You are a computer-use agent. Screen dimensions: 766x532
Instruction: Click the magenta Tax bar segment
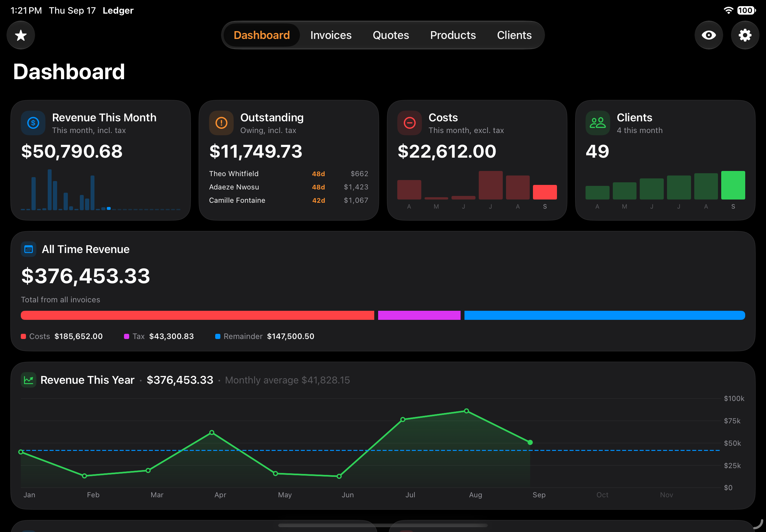(x=419, y=315)
